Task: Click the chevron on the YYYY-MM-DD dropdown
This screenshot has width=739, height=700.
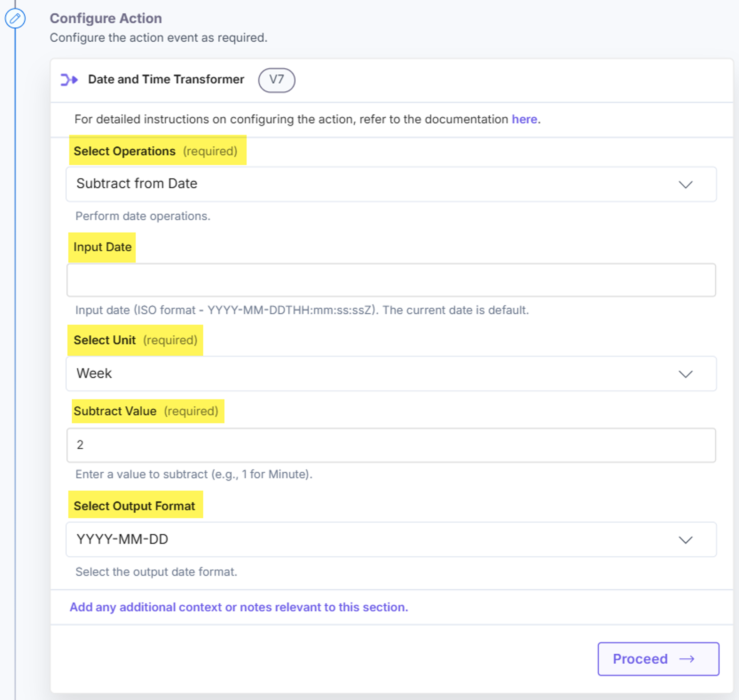Action: tap(685, 540)
